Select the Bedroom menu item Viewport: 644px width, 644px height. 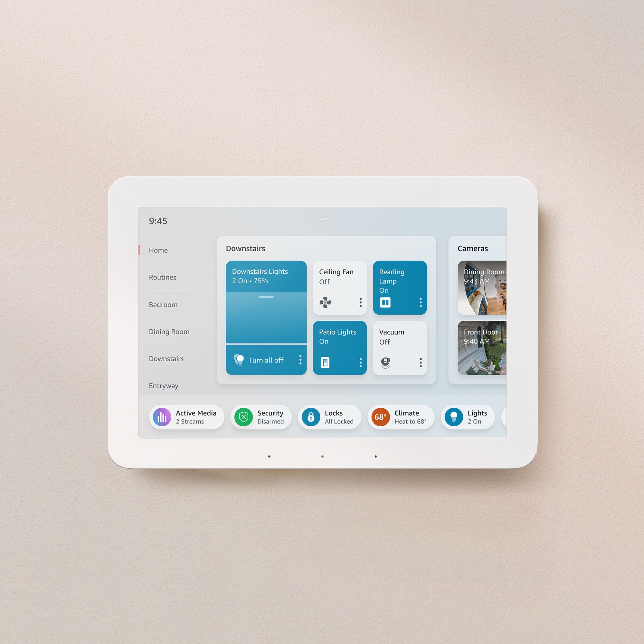click(x=164, y=305)
